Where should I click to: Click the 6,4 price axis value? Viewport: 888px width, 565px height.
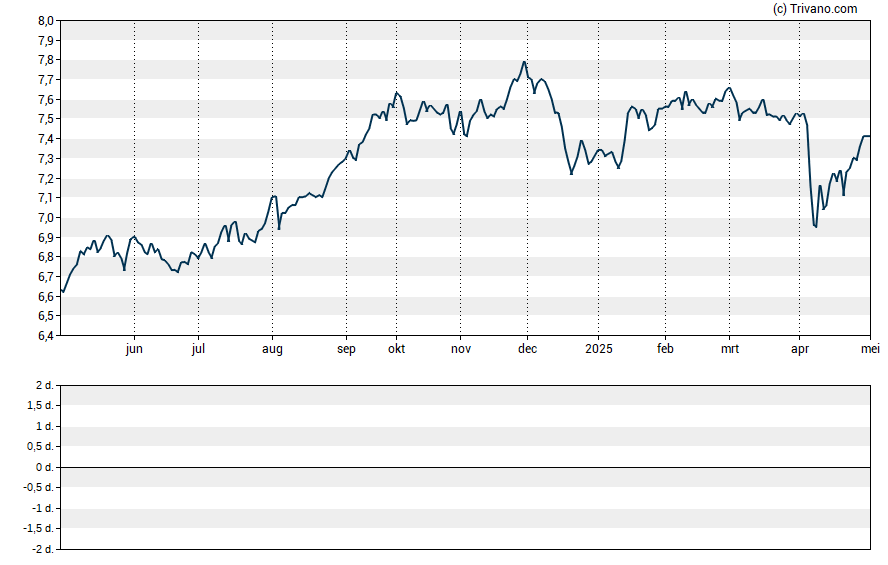pyautogui.click(x=46, y=335)
